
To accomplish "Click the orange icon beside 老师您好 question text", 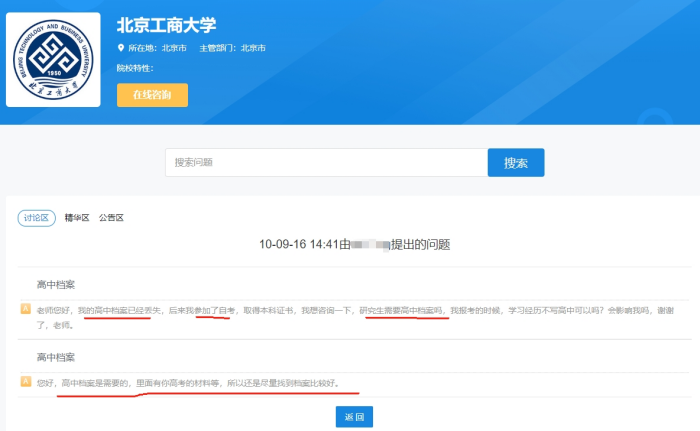I will pos(26,309).
